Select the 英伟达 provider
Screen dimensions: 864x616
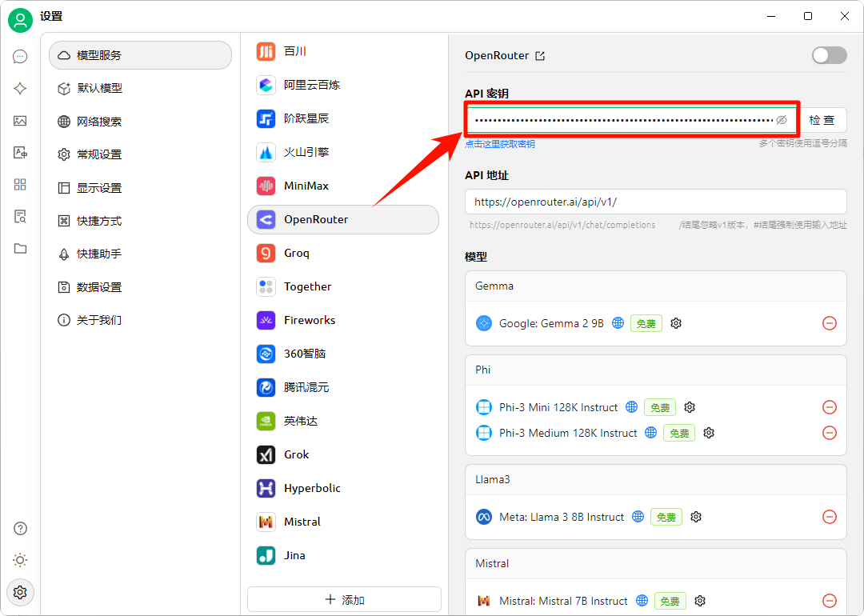pos(343,421)
